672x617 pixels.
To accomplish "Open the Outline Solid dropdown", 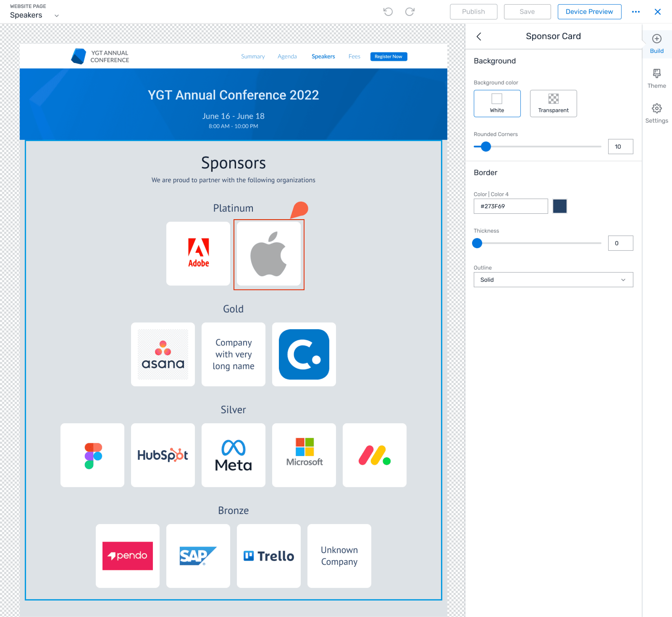I will click(553, 280).
